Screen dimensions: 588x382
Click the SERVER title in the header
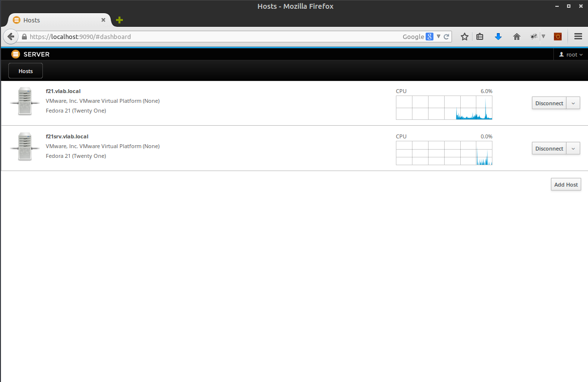(37, 55)
